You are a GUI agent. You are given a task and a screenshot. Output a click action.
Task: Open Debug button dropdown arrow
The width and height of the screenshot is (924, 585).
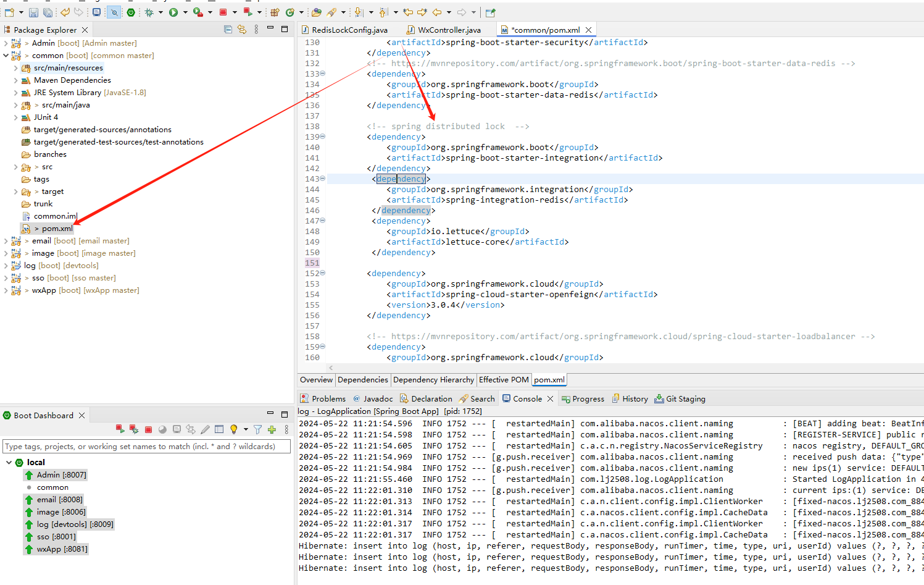point(160,12)
